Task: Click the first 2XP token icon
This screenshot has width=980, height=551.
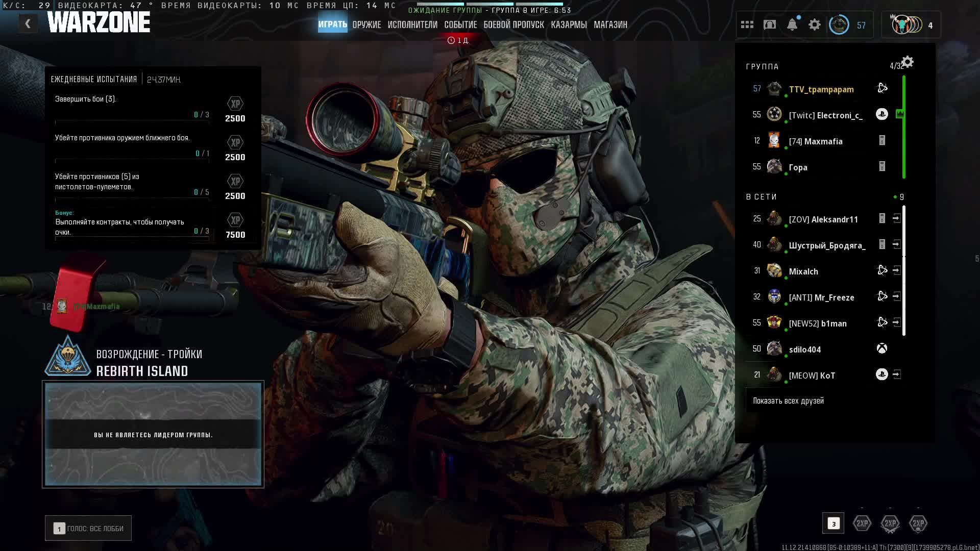Action: click(x=862, y=523)
